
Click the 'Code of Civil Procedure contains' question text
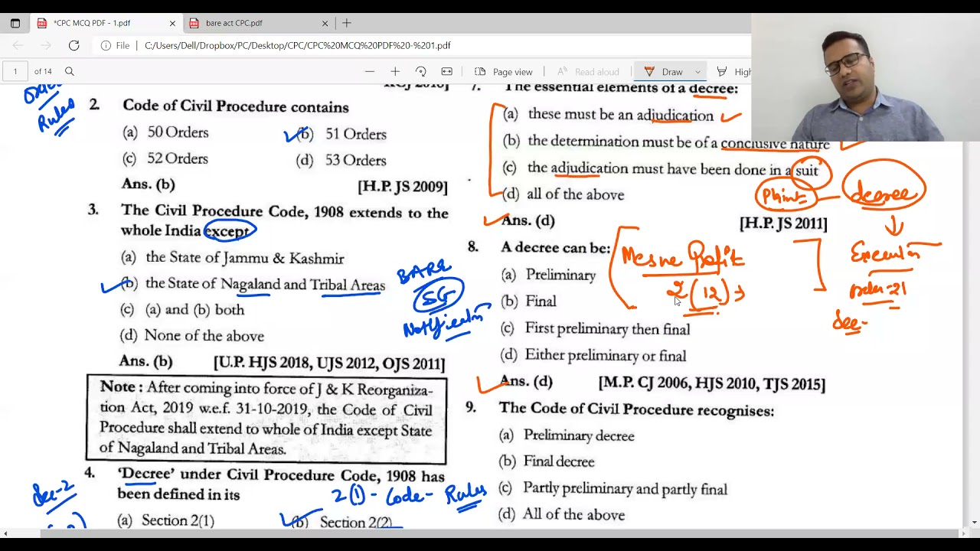[x=235, y=106]
